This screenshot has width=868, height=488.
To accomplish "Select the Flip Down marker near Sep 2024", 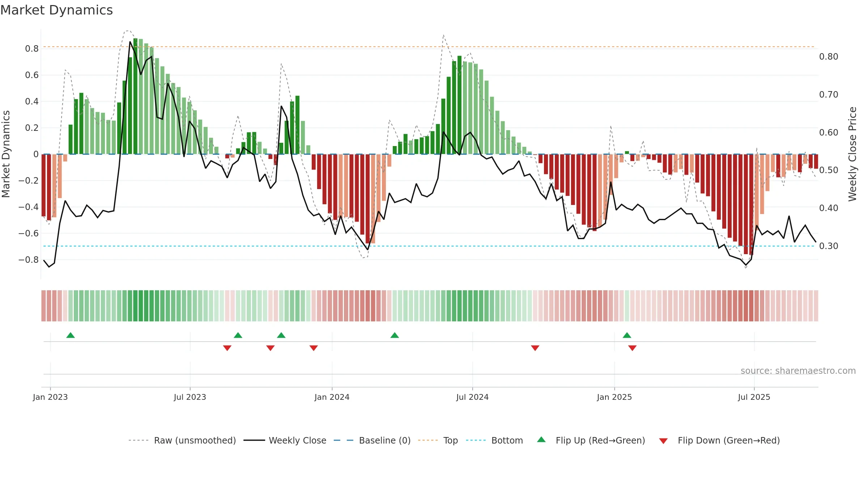I will coord(535,348).
